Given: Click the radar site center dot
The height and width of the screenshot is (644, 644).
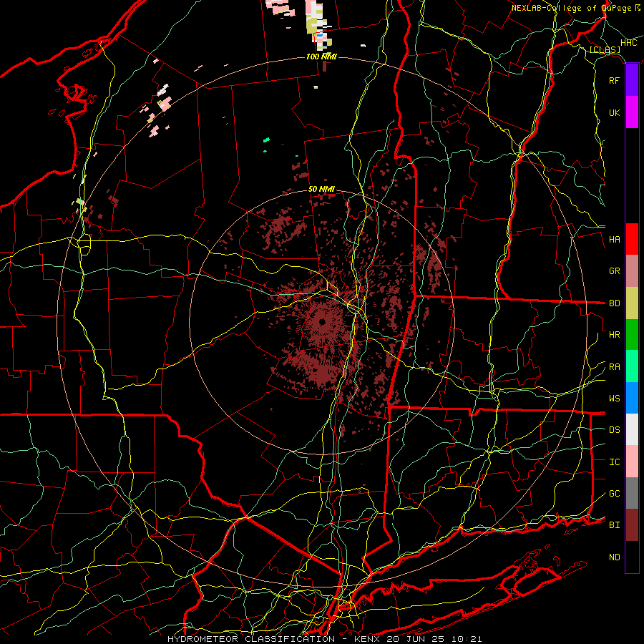Looking at the screenshot, I should 322,321.
